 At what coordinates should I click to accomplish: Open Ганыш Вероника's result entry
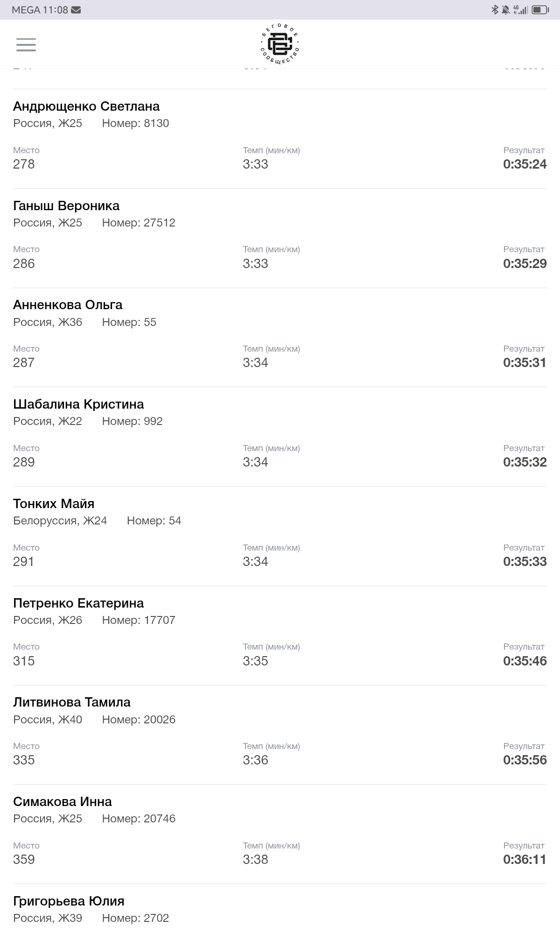pyautogui.click(x=66, y=206)
